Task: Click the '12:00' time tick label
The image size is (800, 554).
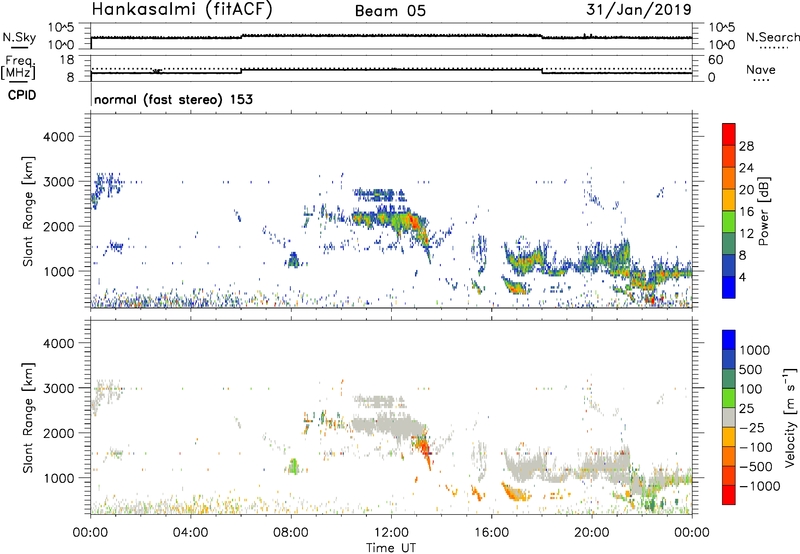Action: tap(391, 533)
